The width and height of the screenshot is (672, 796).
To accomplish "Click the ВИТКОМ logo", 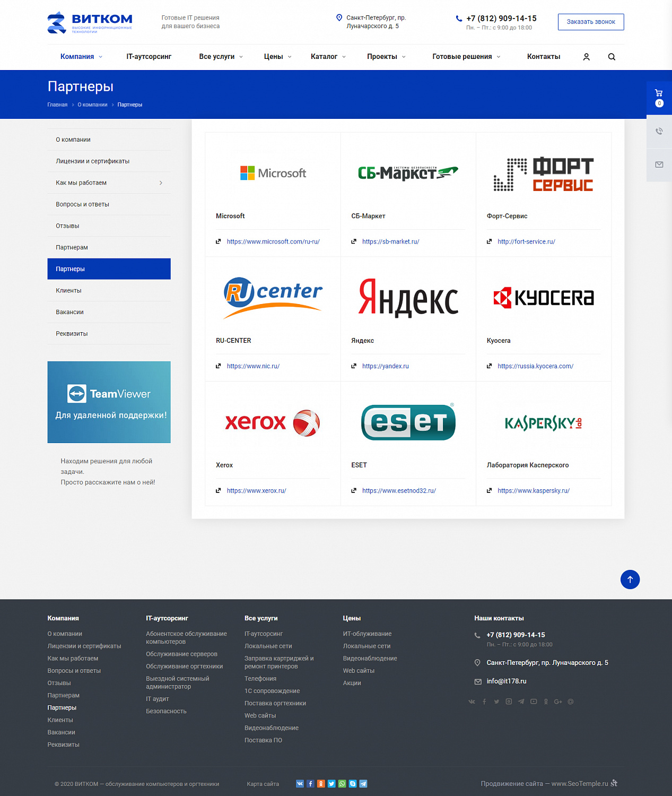I will (x=90, y=22).
